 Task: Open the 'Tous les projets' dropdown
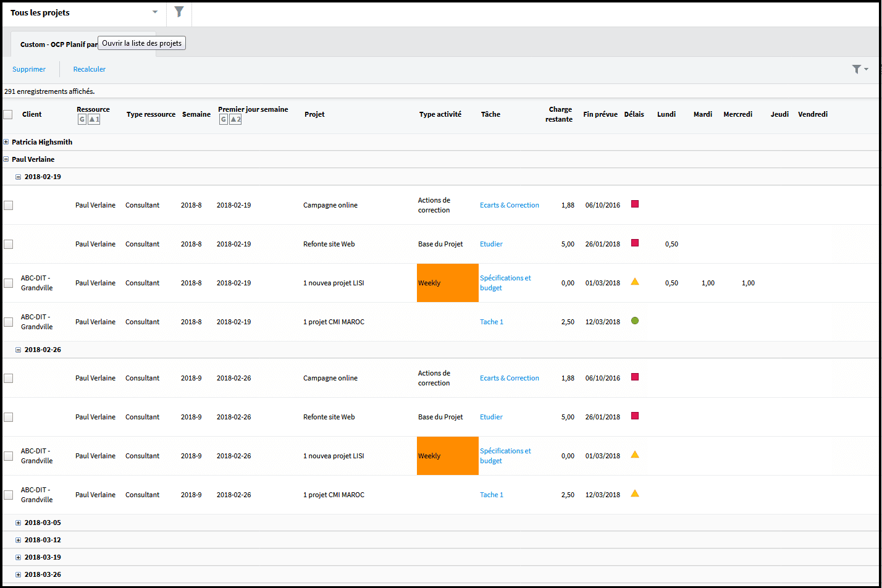pyautogui.click(x=154, y=12)
